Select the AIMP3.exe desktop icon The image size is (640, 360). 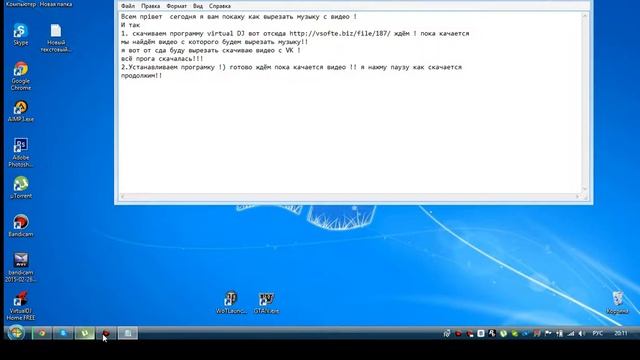tap(20, 111)
